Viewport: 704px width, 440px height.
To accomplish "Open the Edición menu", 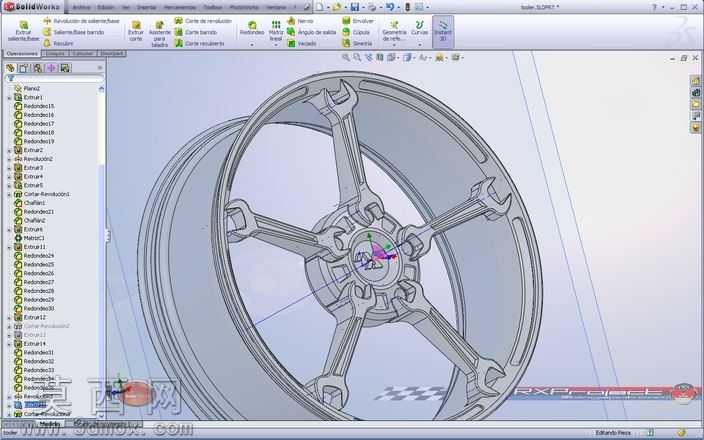I will tap(106, 7).
